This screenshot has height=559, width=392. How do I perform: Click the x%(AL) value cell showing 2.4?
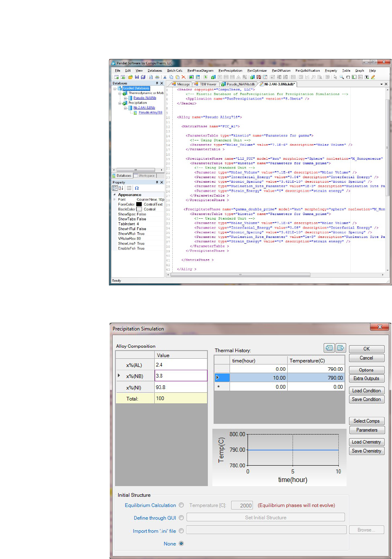(x=181, y=365)
